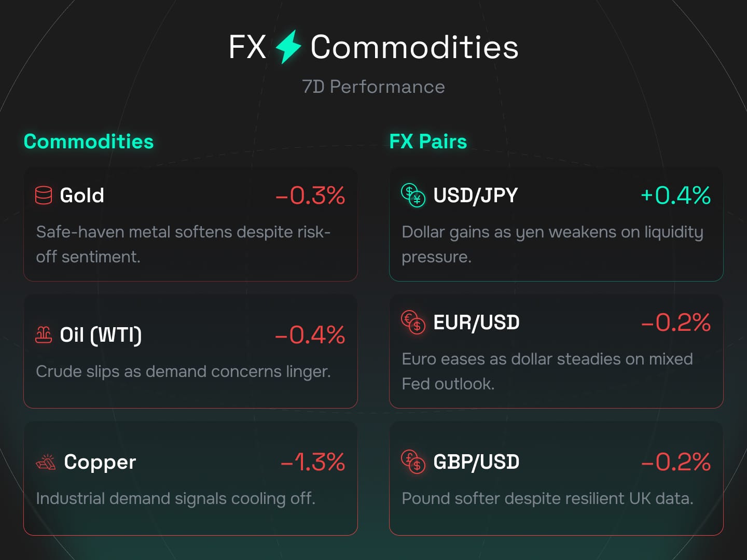Click the green lightning bolt logo
Image resolution: width=747 pixels, height=560 pixels.
pos(288,47)
